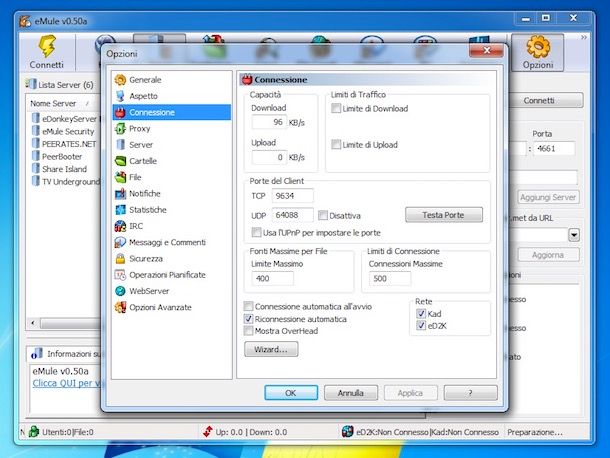Close the Opzioni dialog
Viewport: 610px width, 458px height.
pos(486,50)
